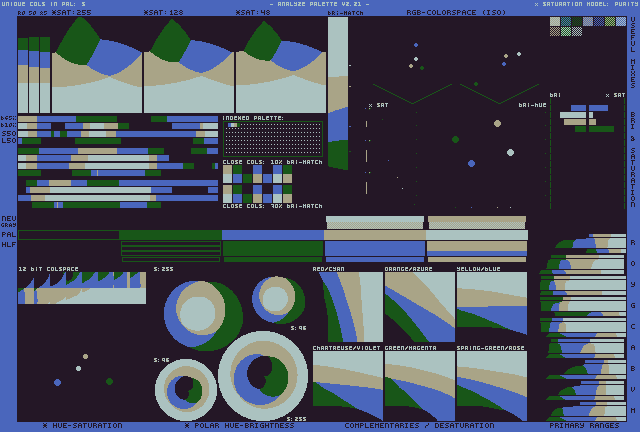640x432 pixels.
Task: Click the blue dot in BRI-HUE plot
Action: click(471, 163)
